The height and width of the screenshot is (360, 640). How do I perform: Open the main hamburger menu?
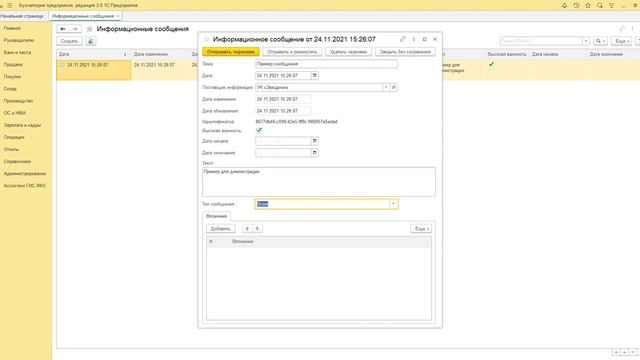(x=10, y=5)
